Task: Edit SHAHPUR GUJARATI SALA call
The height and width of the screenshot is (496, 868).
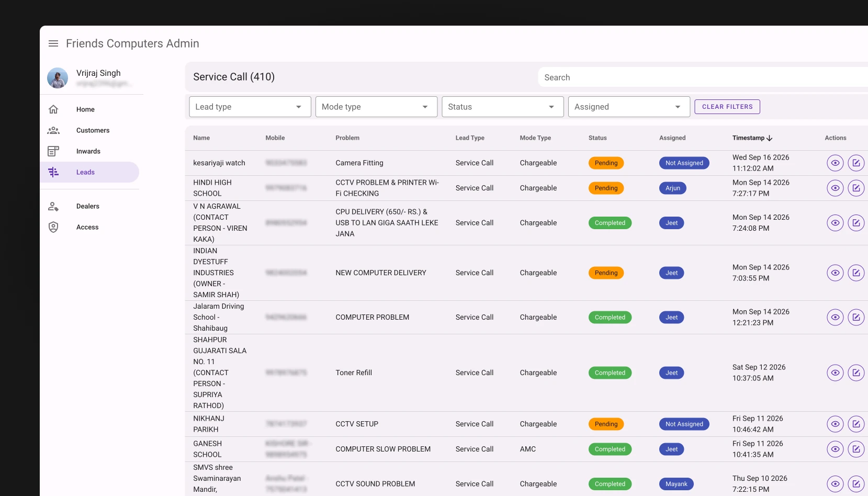Action: pyautogui.click(x=856, y=373)
